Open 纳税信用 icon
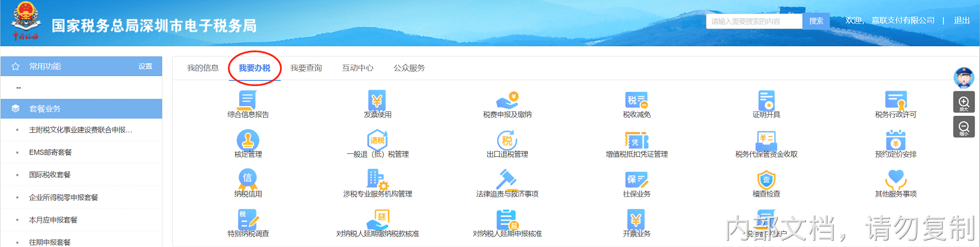The width and height of the screenshot is (980, 247). (248, 179)
